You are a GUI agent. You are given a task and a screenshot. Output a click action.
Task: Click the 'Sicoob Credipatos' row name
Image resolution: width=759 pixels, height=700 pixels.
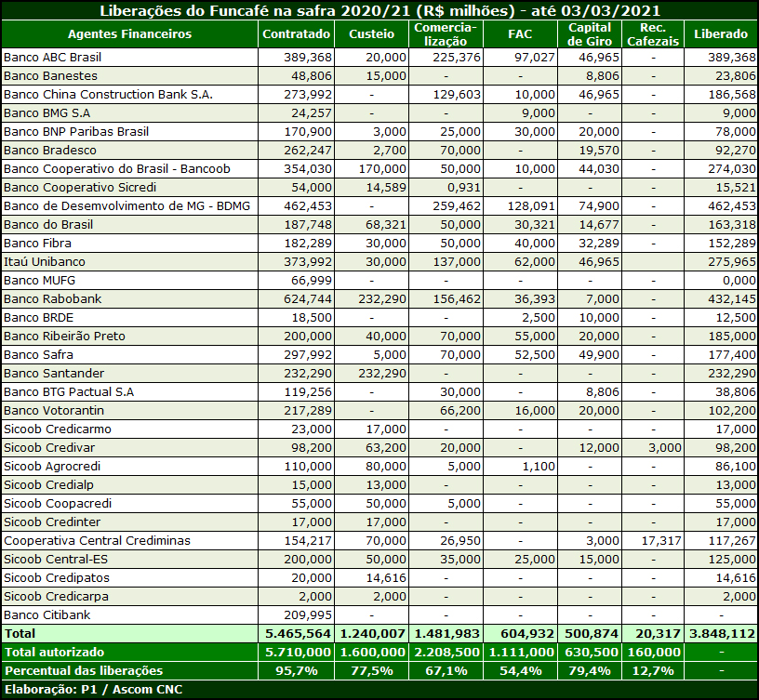57,578
